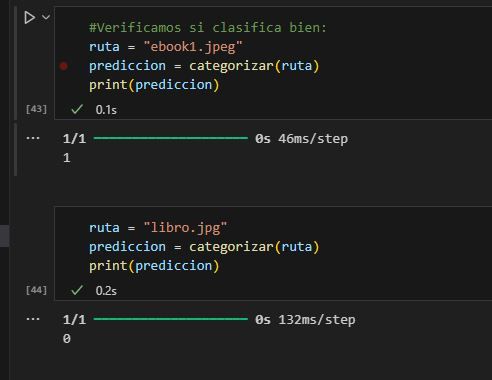Open run options chevron beside play button
The height and width of the screenshot is (380, 492).
(x=46, y=17)
